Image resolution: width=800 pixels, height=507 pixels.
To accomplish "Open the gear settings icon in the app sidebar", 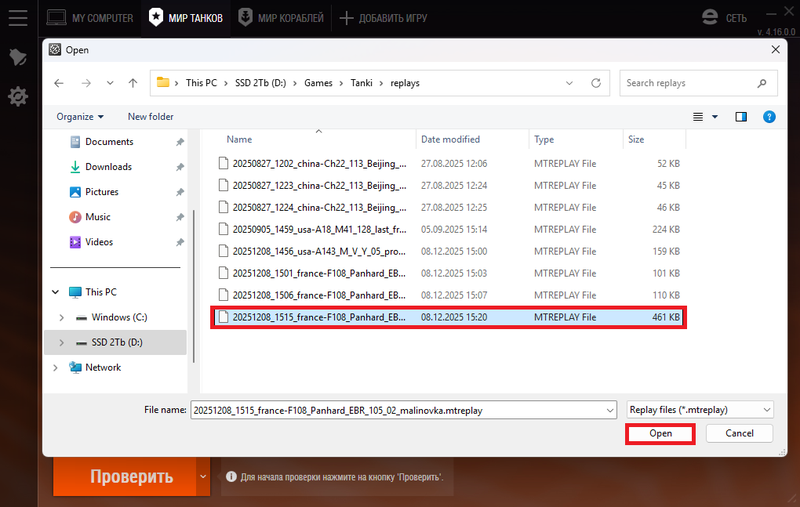I will [18, 96].
